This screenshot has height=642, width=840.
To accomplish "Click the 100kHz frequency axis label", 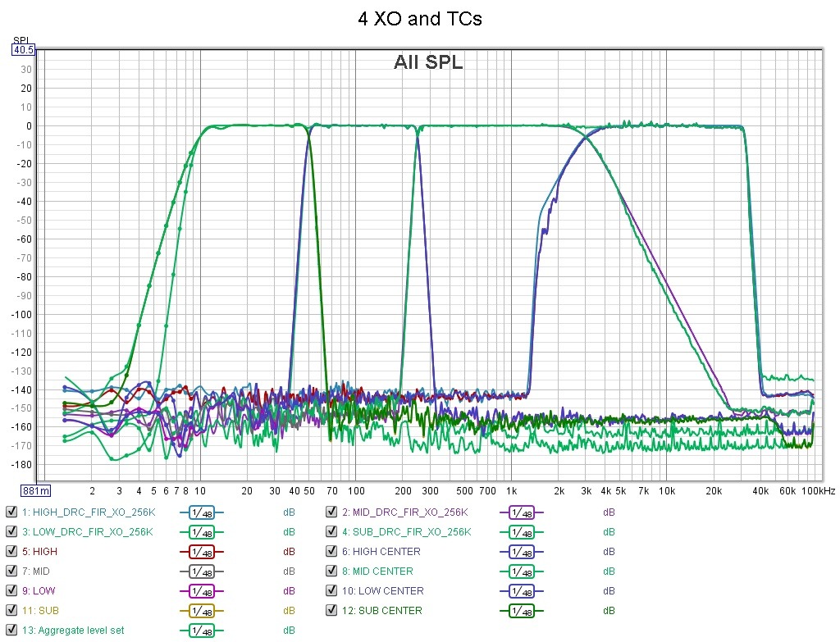I will tap(818, 491).
